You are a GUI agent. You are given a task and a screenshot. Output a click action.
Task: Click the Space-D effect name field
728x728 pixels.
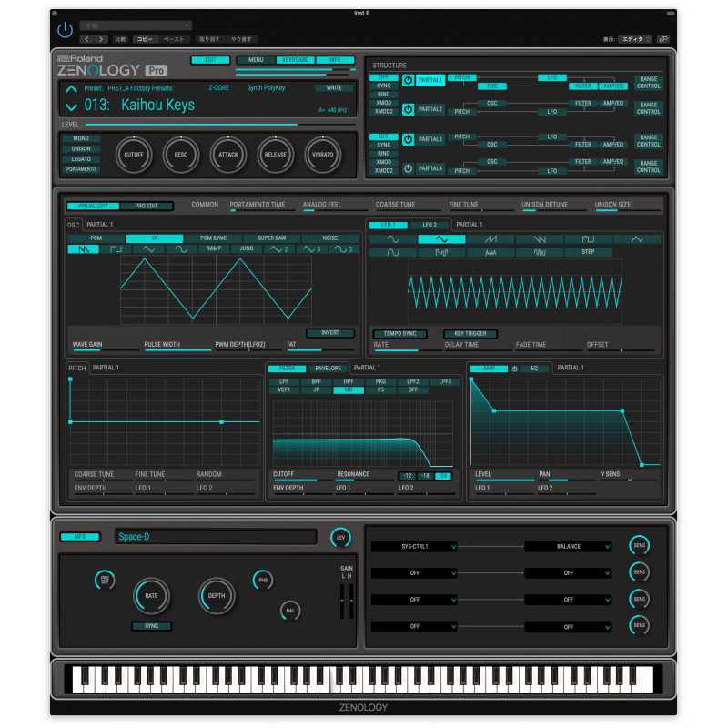pos(217,537)
